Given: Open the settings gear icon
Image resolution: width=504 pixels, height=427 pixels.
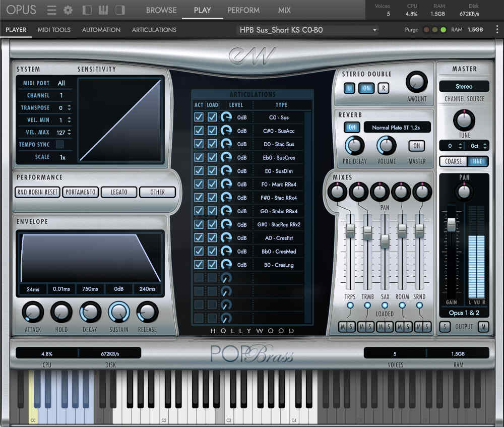Looking at the screenshot, I should tap(68, 10).
